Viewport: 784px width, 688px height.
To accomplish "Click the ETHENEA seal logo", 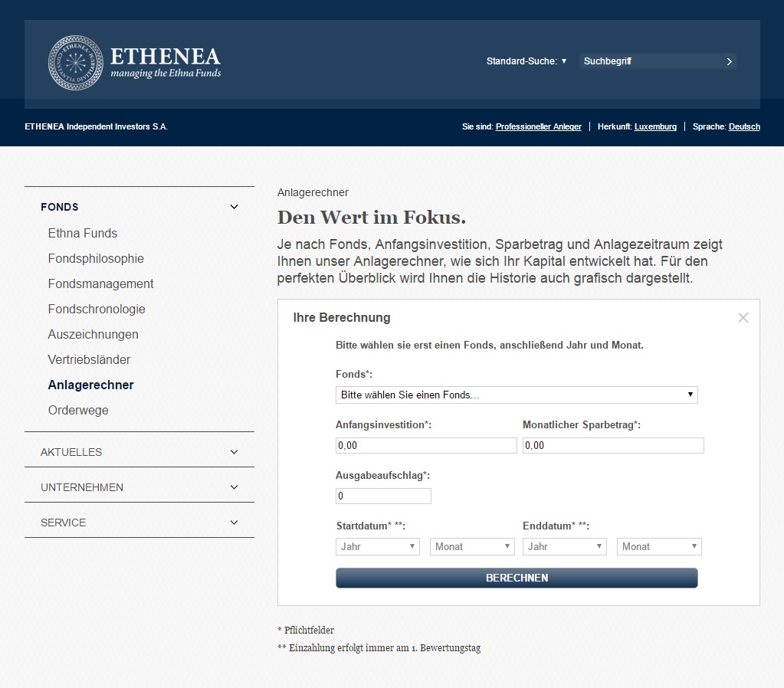I will [76, 63].
